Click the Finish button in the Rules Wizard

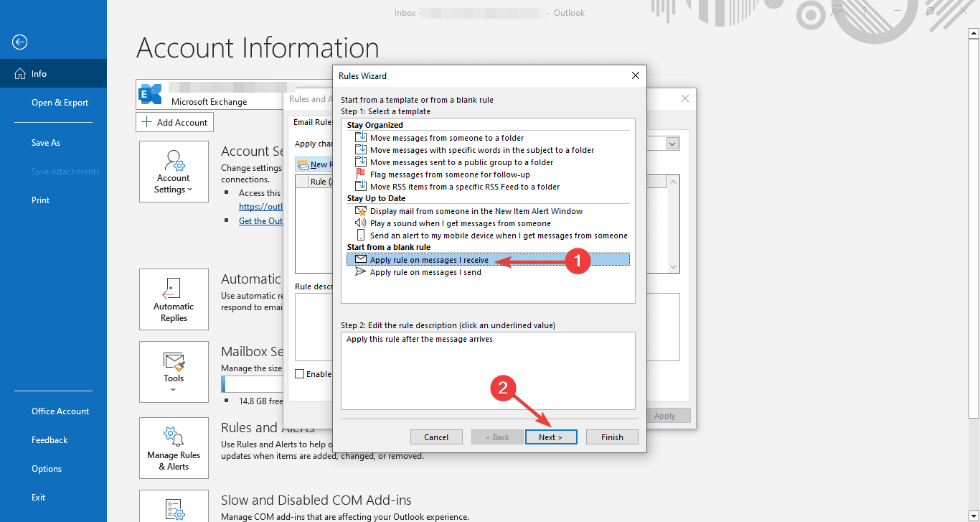point(612,437)
